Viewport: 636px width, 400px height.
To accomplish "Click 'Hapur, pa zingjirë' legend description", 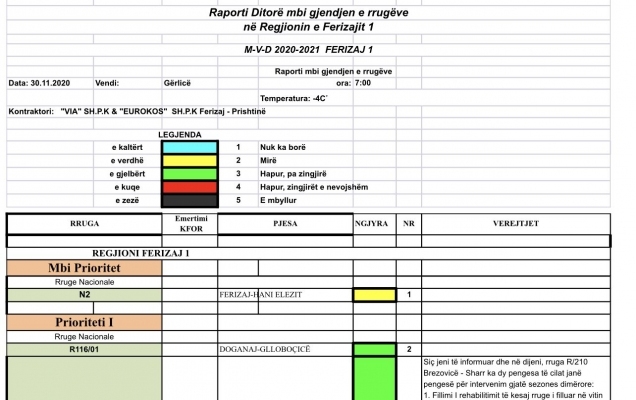I will (x=293, y=174).
